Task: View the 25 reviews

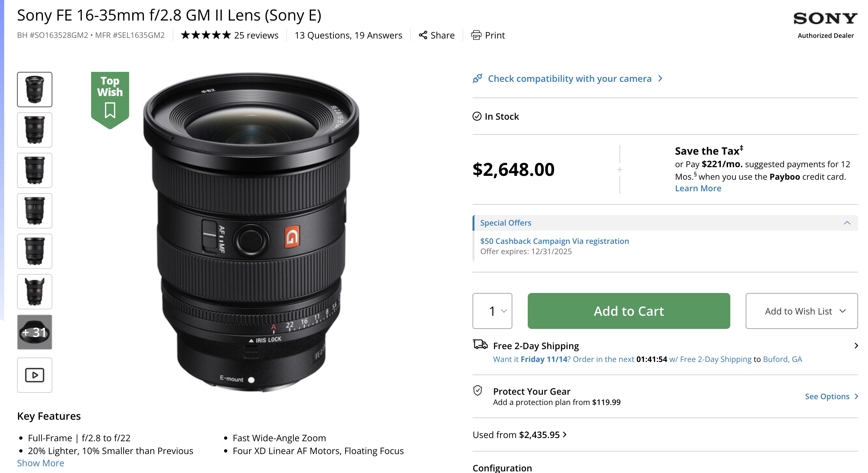Action: point(256,35)
